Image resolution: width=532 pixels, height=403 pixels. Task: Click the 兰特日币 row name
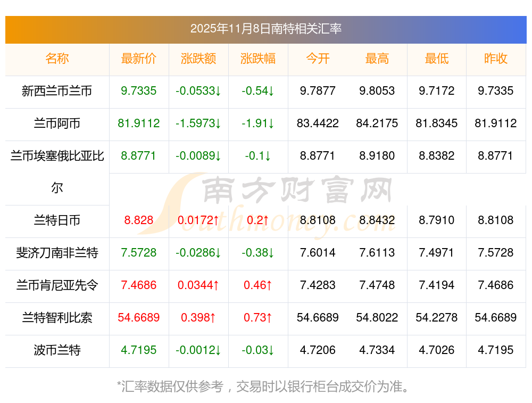[x=57, y=220]
